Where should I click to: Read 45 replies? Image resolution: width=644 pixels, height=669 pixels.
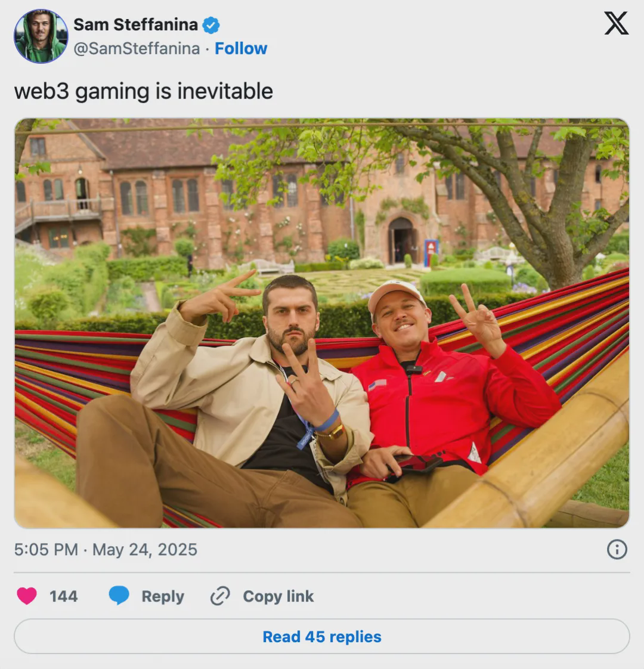322,637
